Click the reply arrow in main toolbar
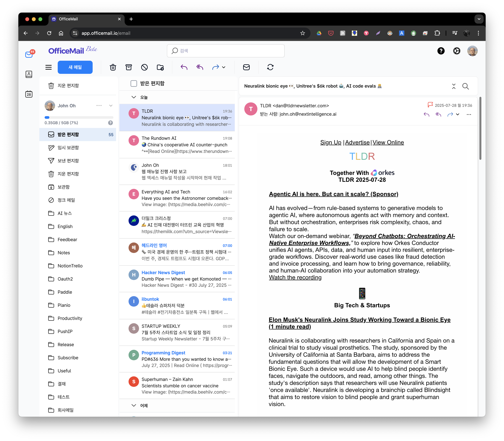Image resolution: width=504 pixels, height=441 pixels. coord(184,67)
